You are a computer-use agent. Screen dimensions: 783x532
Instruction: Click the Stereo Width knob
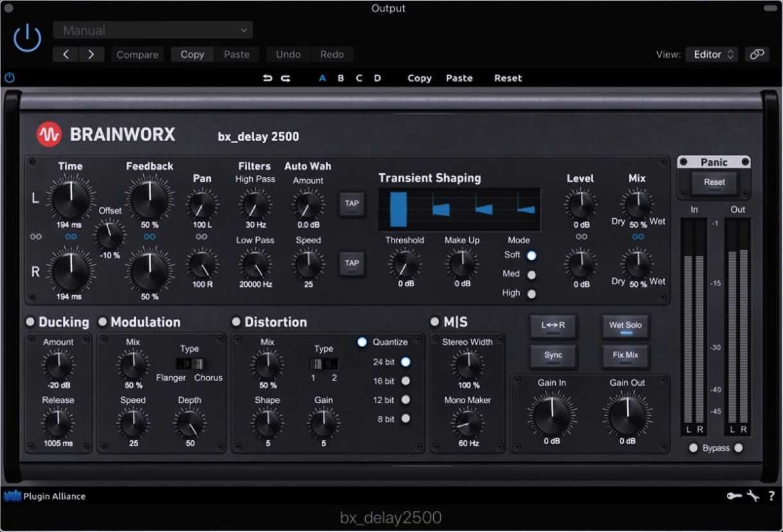click(468, 365)
